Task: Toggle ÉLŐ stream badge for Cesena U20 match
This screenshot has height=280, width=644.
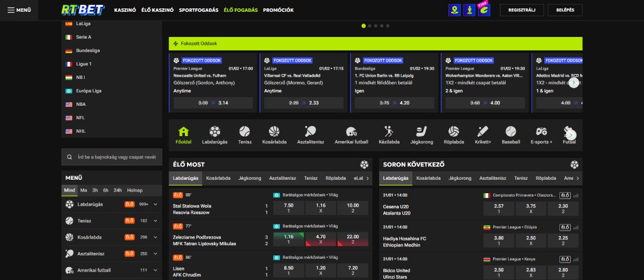Action: pos(565,195)
